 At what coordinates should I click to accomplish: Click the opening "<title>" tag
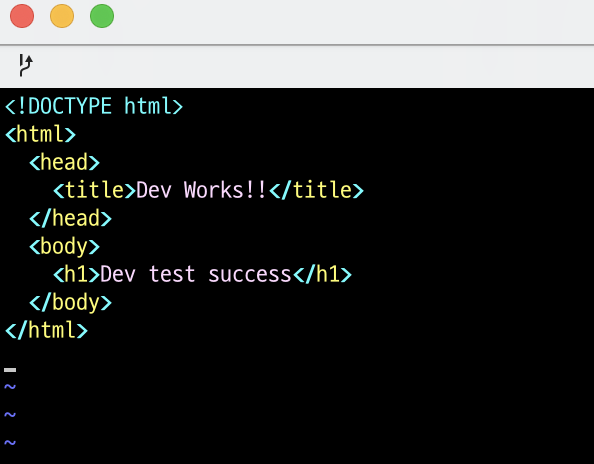point(94,190)
